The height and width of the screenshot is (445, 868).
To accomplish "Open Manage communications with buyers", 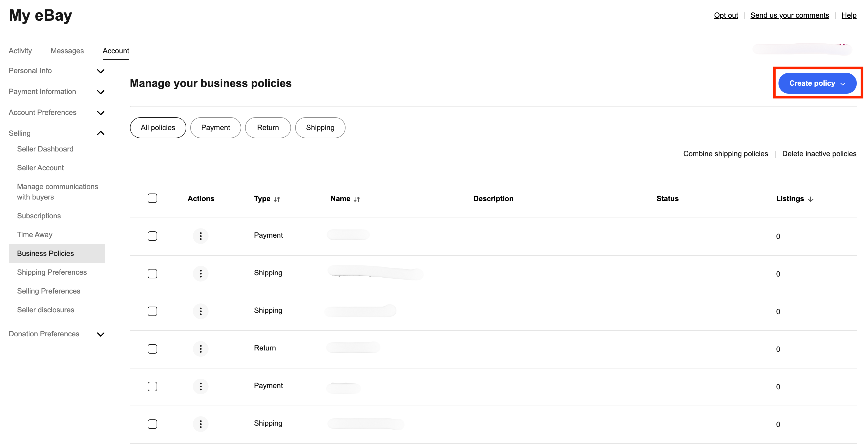I will pyautogui.click(x=58, y=192).
